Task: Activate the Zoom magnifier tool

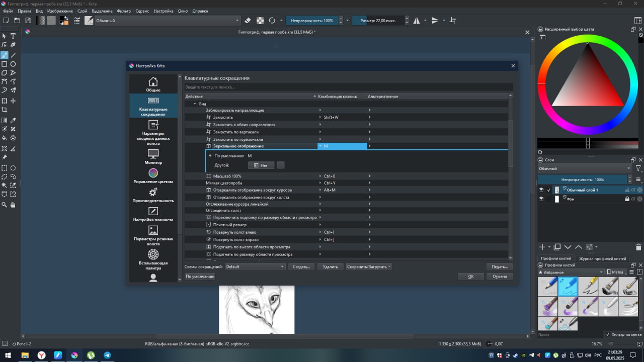Action: pyautogui.click(x=5, y=205)
